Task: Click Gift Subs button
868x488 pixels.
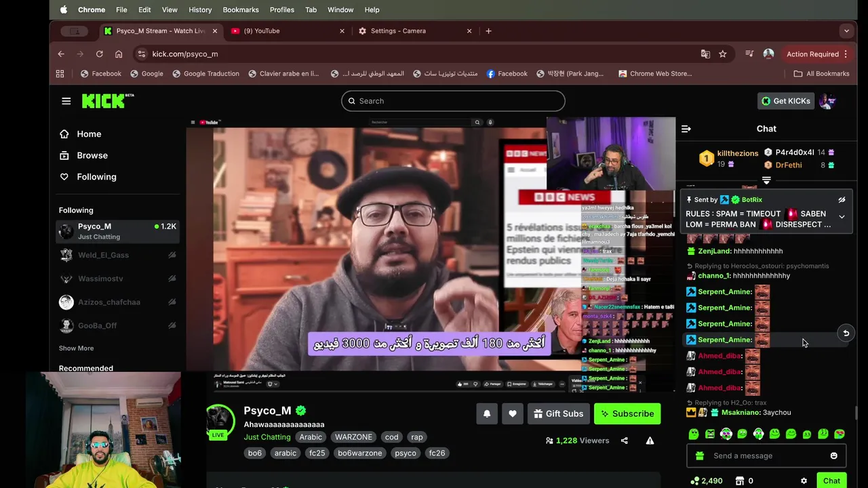Action: click(x=558, y=413)
